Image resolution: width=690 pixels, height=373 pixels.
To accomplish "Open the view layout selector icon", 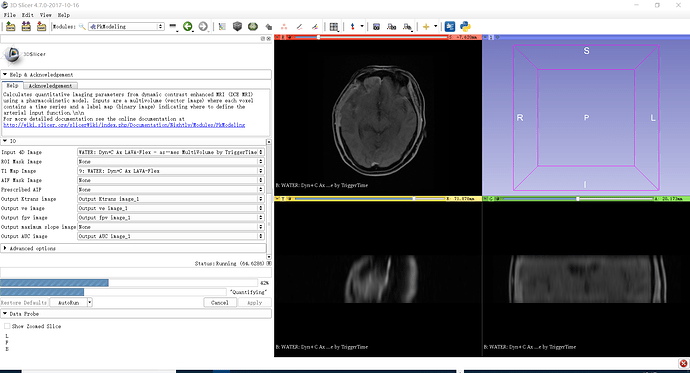I will (x=334, y=27).
